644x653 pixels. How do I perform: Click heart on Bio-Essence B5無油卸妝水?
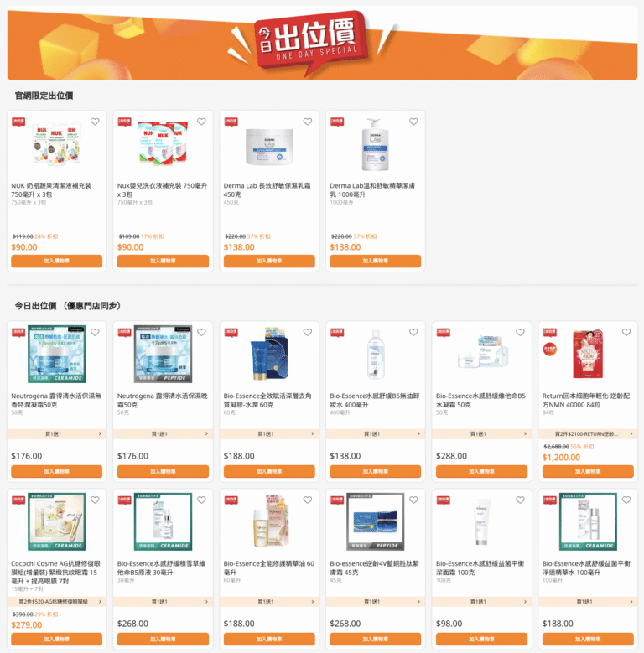coord(413,332)
